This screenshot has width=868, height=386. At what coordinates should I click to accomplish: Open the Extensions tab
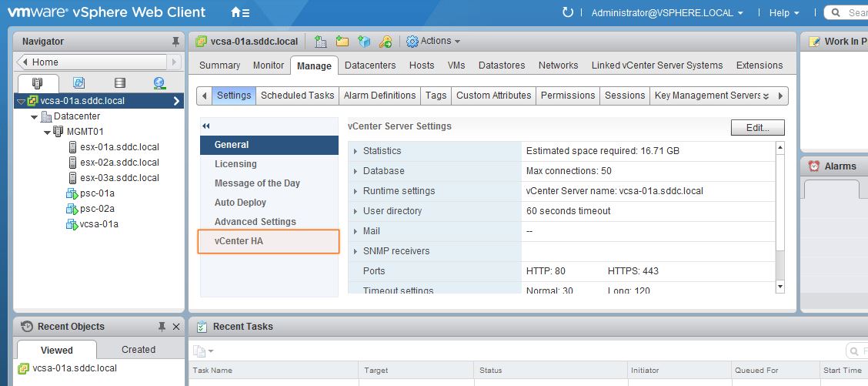point(759,65)
